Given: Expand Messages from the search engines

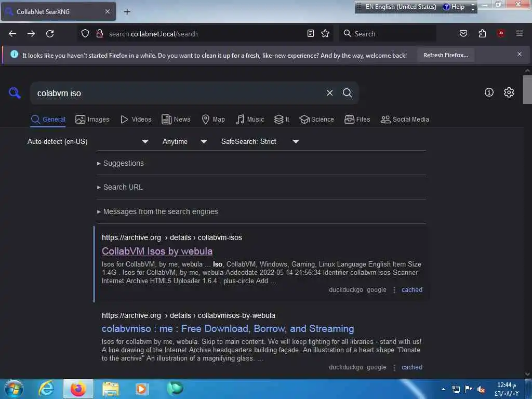Looking at the screenshot, I should (x=157, y=211).
